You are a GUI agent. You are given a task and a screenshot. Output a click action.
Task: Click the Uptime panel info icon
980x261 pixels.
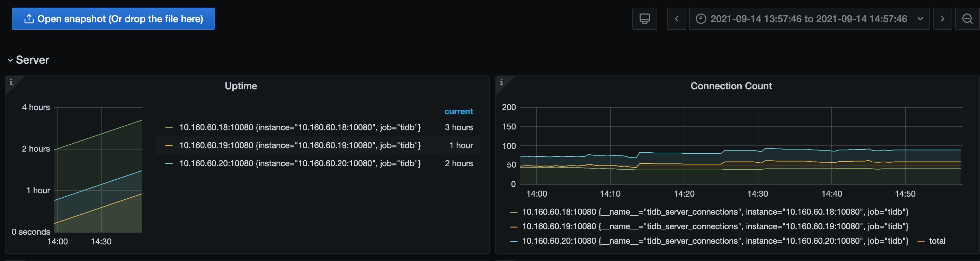[x=11, y=82]
